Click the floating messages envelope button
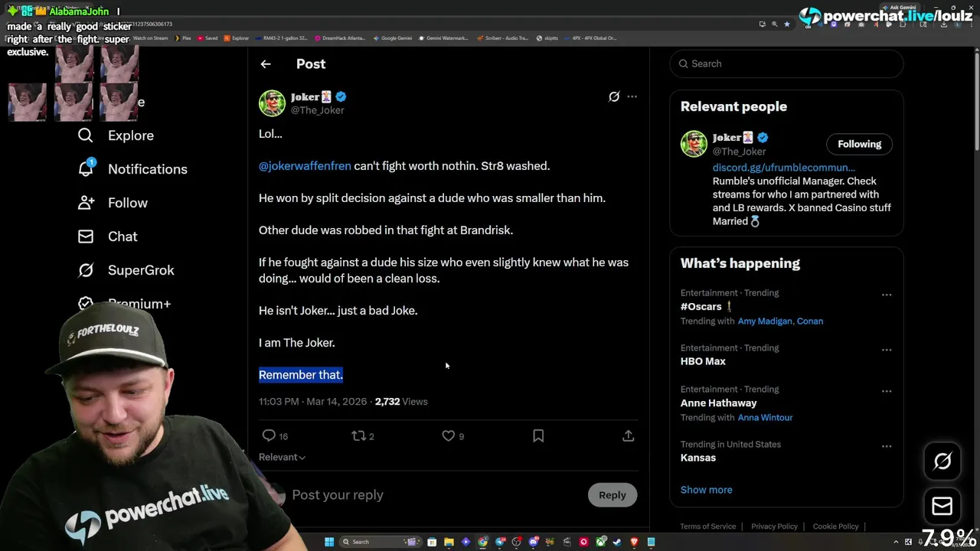 [942, 506]
